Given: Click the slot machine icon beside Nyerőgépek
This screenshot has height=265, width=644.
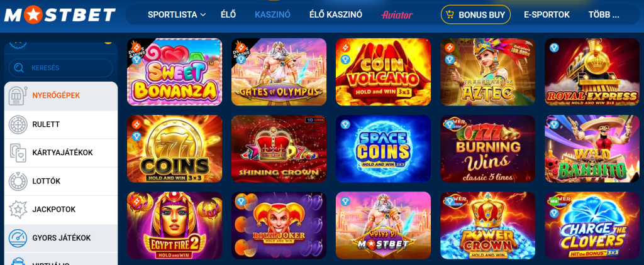Looking at the screenshot, I should (18, 95).
